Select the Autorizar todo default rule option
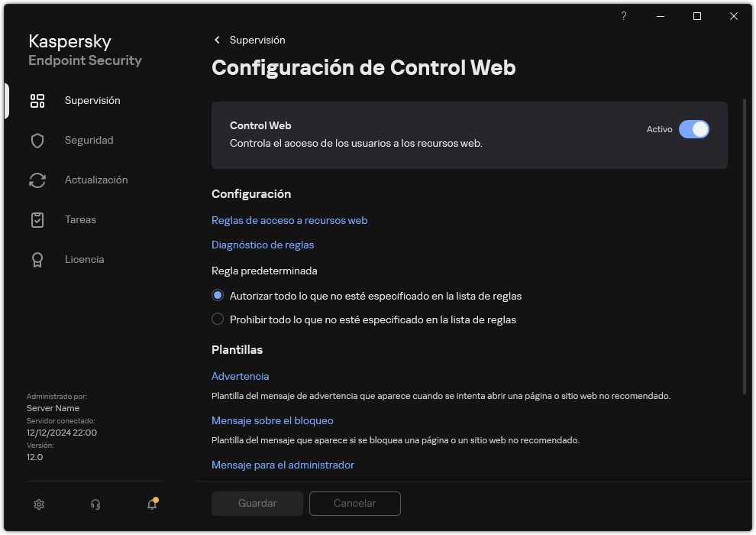 (218, 295)
